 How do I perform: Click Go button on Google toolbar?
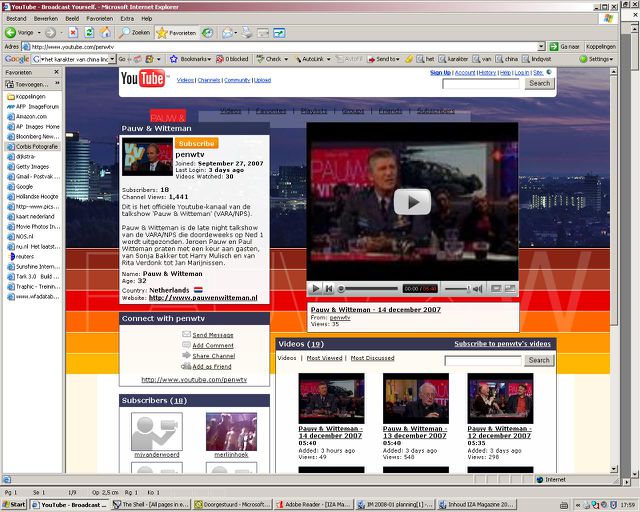pos(122,59)
